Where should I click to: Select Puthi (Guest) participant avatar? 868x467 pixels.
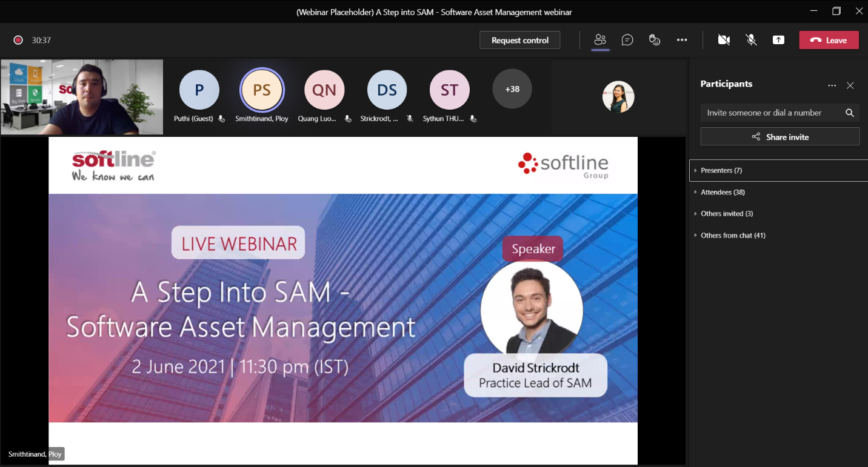tap(199, 90)
